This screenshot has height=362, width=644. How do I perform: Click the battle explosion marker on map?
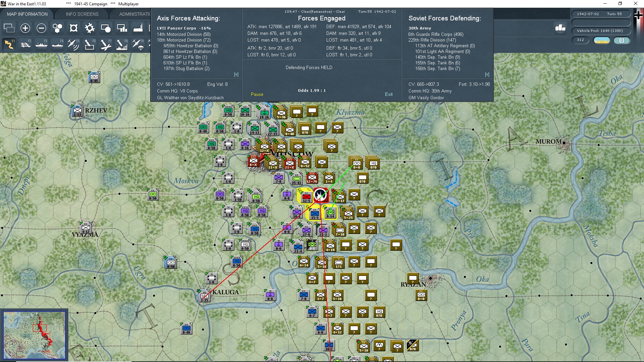[x=321, y=195]
